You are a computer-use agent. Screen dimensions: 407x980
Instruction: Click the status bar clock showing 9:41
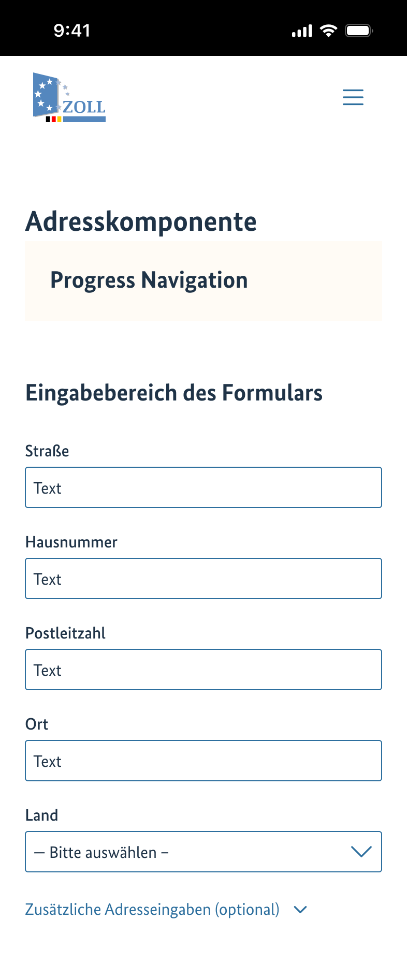pyautogui.click(x=72, y=30)
